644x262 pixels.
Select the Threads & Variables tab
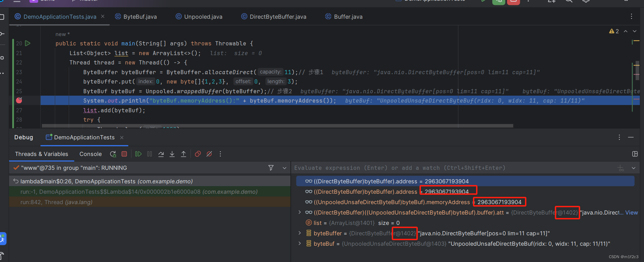42,154
